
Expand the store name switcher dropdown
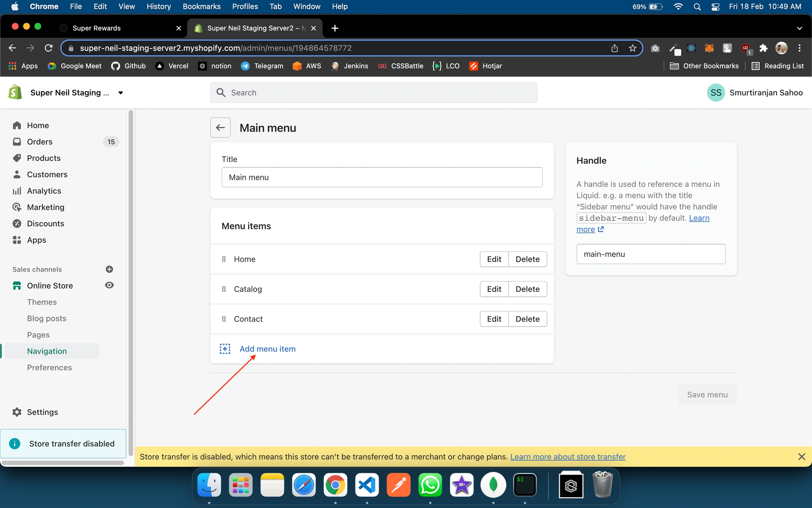pos(121,93)
